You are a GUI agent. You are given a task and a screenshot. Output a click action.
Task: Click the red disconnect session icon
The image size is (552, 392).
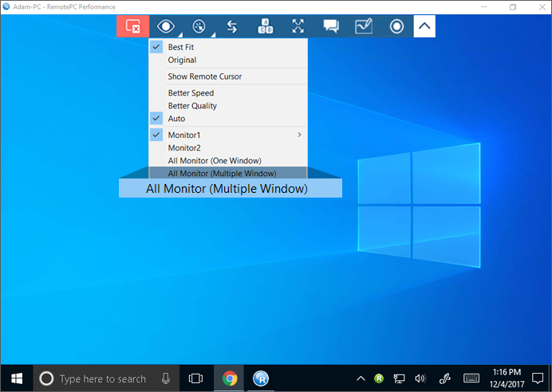pos(132,26)
